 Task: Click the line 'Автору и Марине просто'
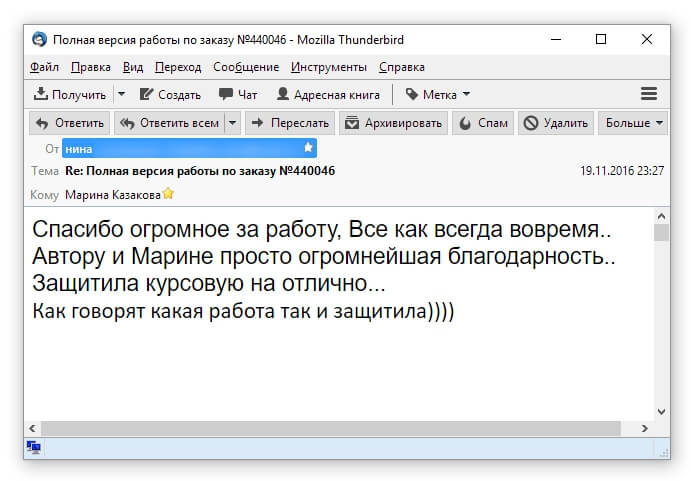click(324, 256)
